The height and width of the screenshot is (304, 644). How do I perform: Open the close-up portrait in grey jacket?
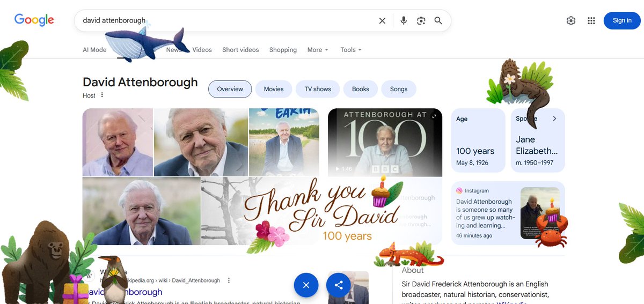201,142
